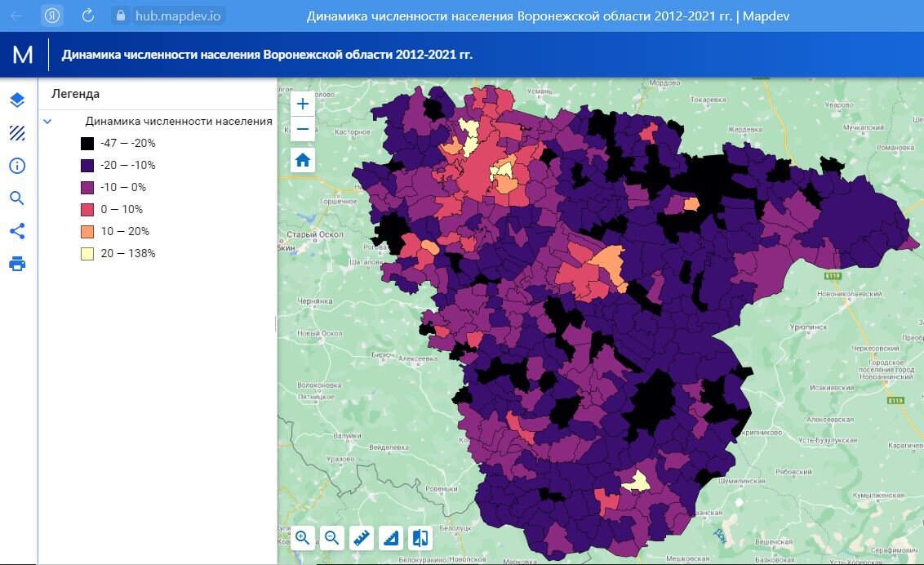Image resolution: width=924 pixels, height=565 pixels.
Task: Click the Динамика численности населения layer name
Action: 179,121
